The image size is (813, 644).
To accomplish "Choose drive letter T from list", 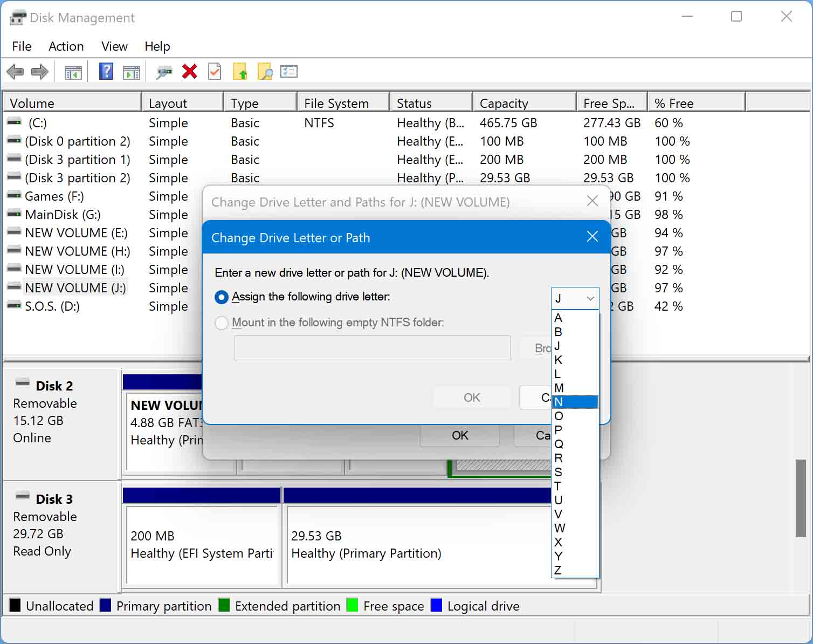I will [575, 486].
